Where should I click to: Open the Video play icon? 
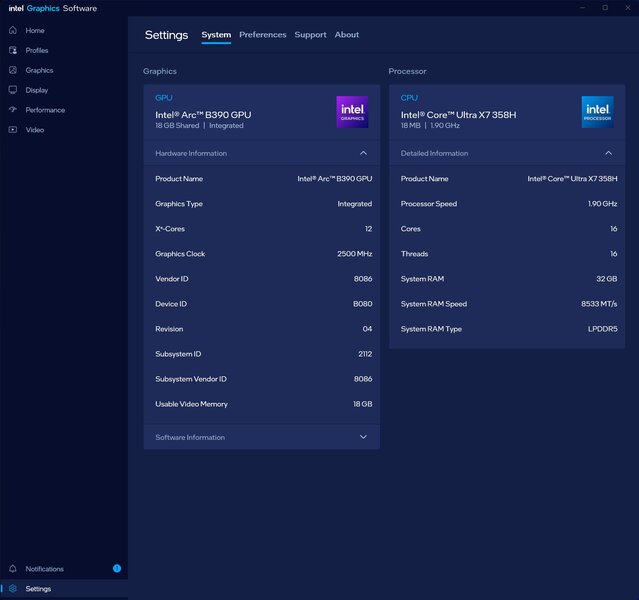tap(13, 130)
